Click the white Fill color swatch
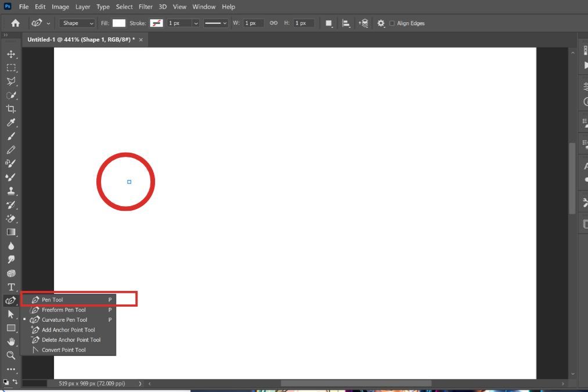The height and width of the screenshot is (392, 588). tap(119, 23)
